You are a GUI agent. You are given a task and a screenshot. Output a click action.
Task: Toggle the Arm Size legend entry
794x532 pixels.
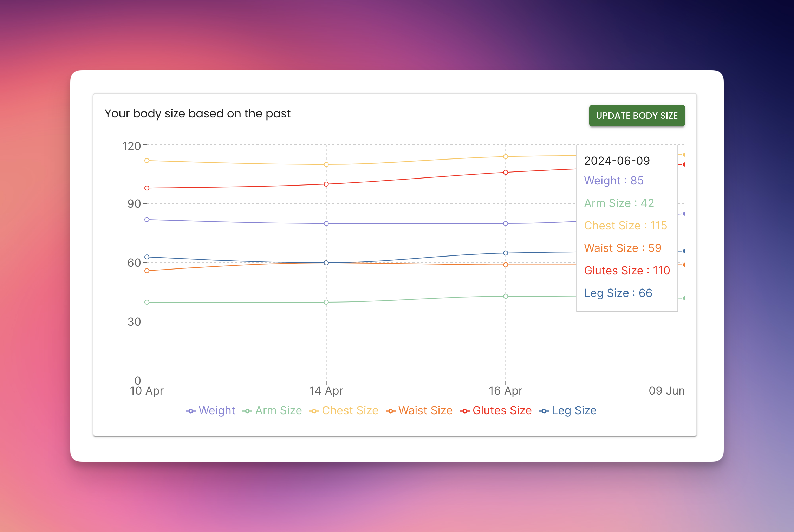coord(272,410)
